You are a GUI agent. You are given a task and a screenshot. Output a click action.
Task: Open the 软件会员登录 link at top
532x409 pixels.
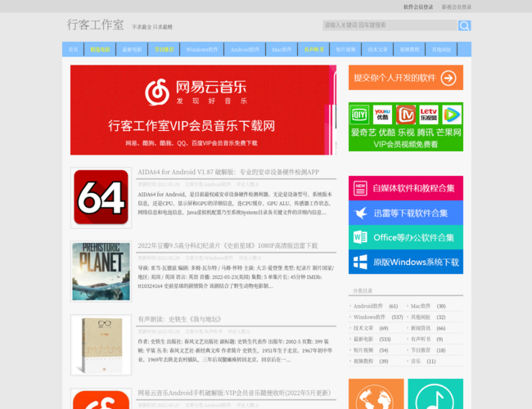pyautogui.click(x=418, y=7)
